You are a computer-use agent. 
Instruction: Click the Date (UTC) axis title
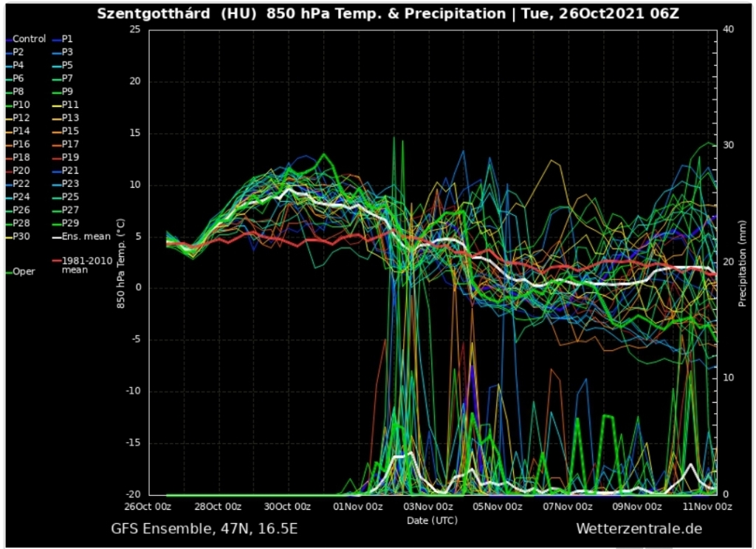pos(432,520)
